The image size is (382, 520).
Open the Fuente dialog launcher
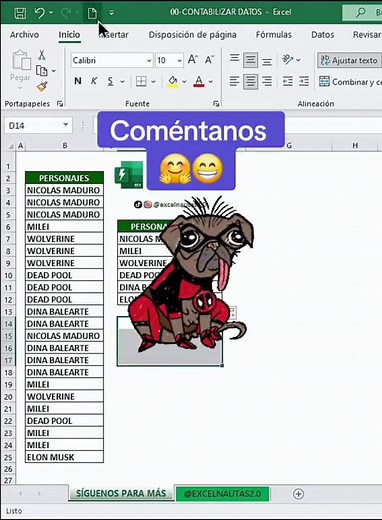(x=216, y=104)
